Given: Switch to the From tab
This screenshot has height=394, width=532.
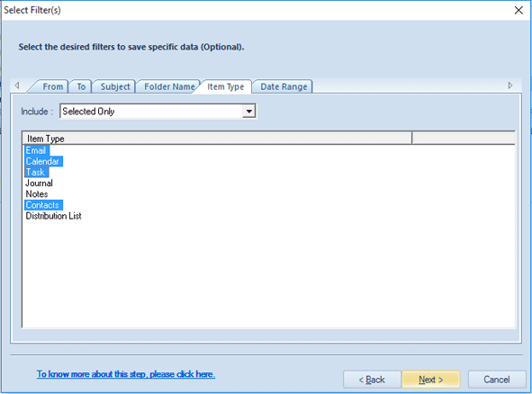Looking at the screenshot, I should (52, 86).
